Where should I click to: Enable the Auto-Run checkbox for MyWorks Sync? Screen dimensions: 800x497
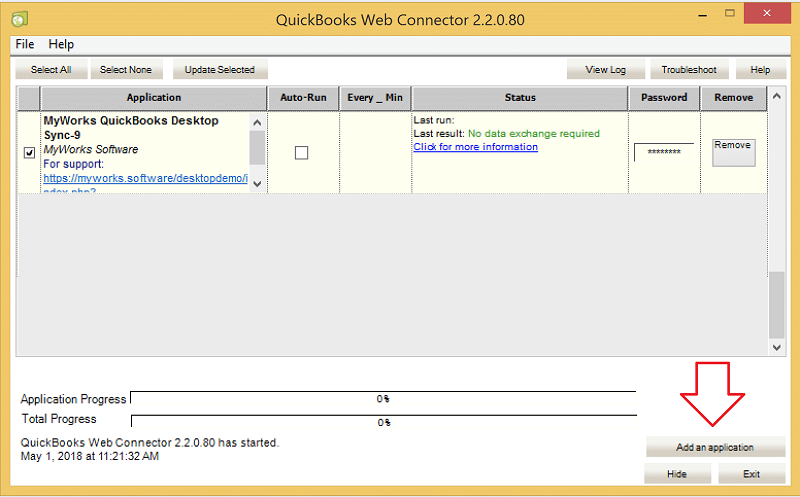[302, 153]
